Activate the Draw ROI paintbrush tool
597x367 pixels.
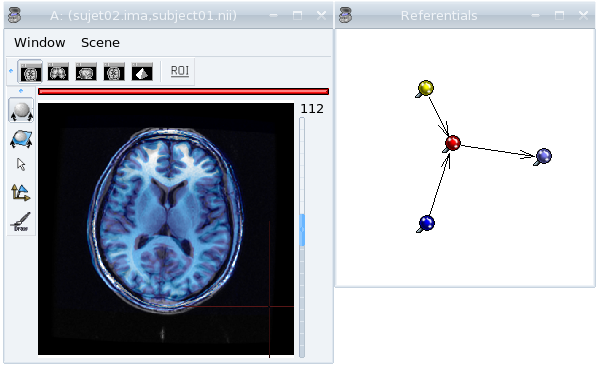tap(21, 222)
